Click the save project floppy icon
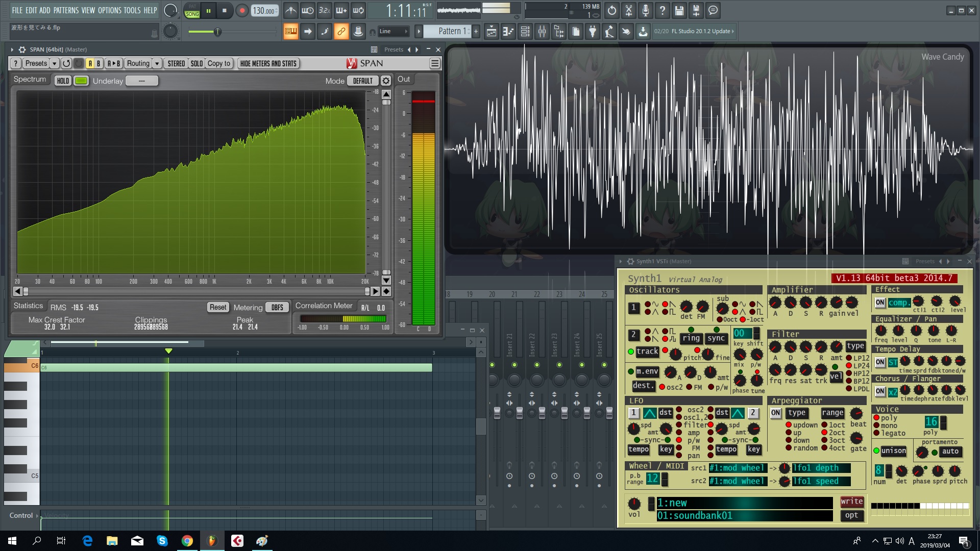The image size is (980, 551). [679, 10]
